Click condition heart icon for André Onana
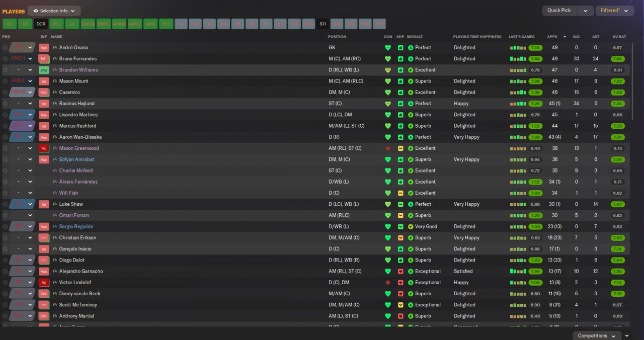The width and height of the screenshot is (644, 340). pos(387,48)
